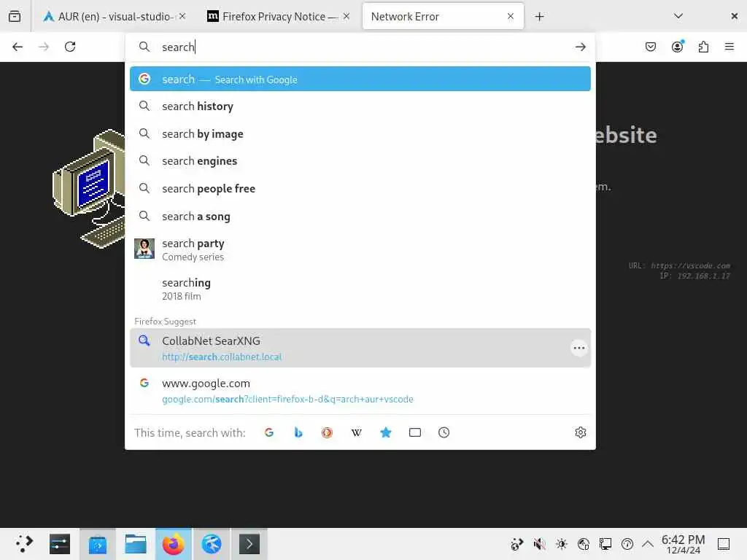Click the search party thumbnail image

[144, 249]
